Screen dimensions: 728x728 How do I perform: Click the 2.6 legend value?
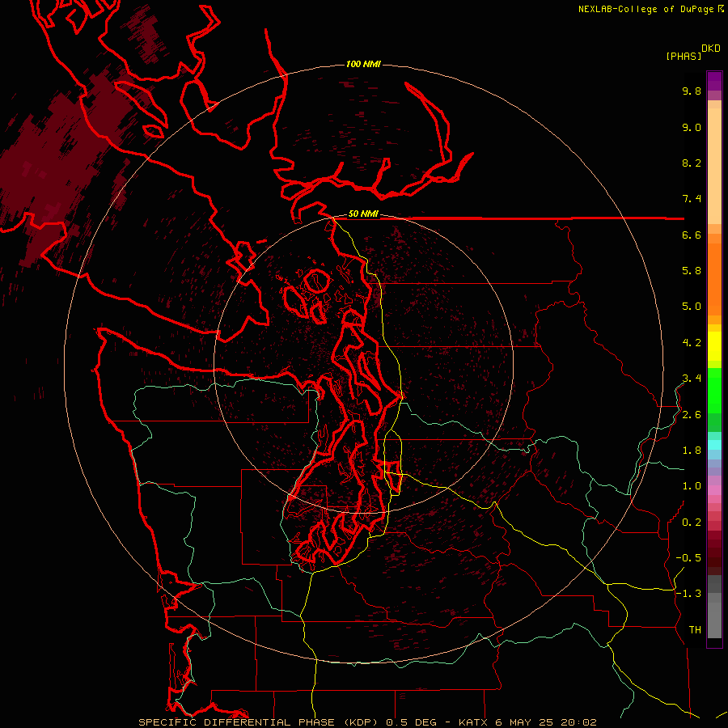pyautogui.click(x=692, y=415)
